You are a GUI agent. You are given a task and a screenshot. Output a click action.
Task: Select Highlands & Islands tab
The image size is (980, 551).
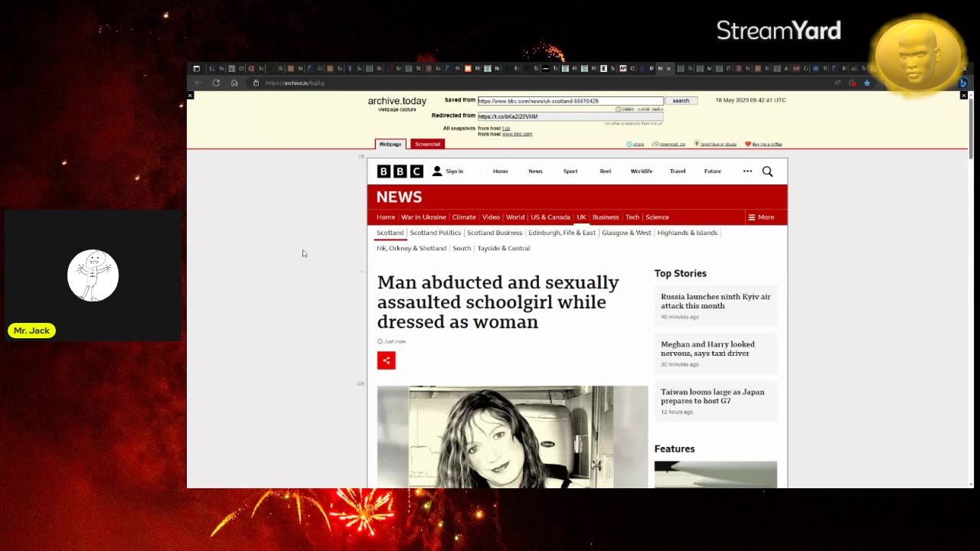(688, 233)
